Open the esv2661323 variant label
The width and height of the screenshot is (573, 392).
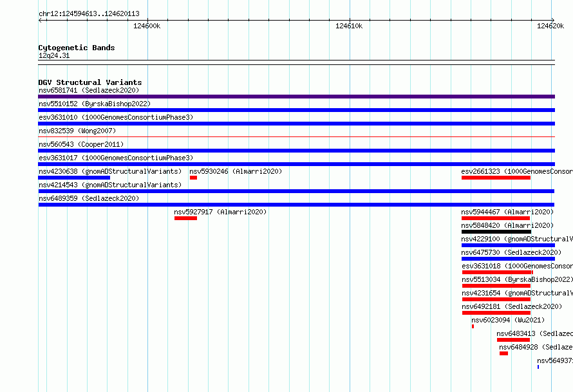517,171
